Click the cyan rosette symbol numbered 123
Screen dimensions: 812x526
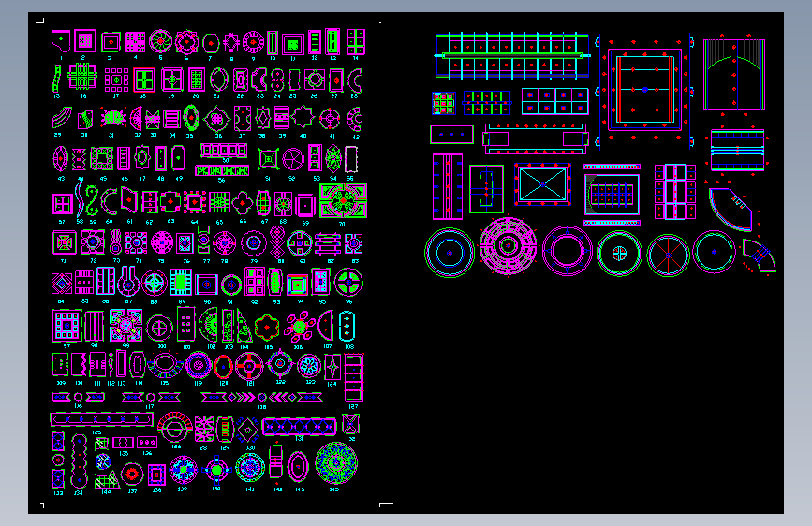click(309, 367)
